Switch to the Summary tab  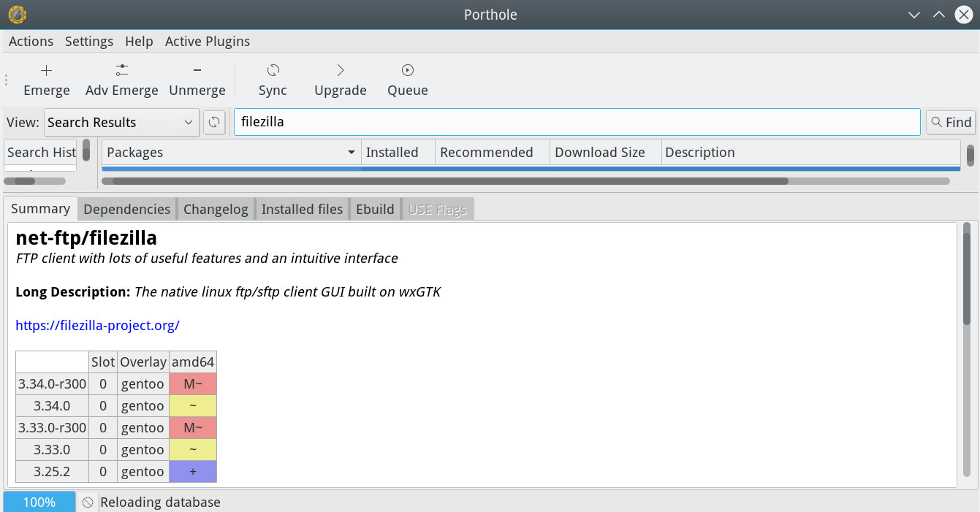coord(40,209)
